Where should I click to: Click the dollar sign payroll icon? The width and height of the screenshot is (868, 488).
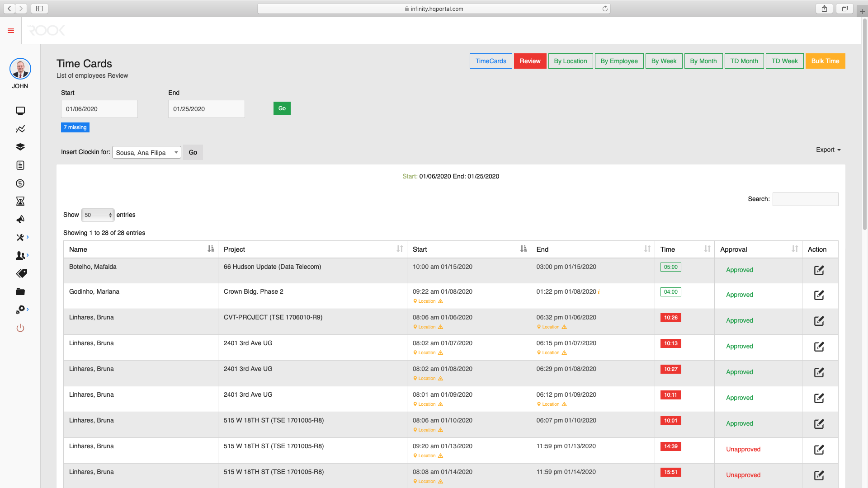tap(20, 183)
